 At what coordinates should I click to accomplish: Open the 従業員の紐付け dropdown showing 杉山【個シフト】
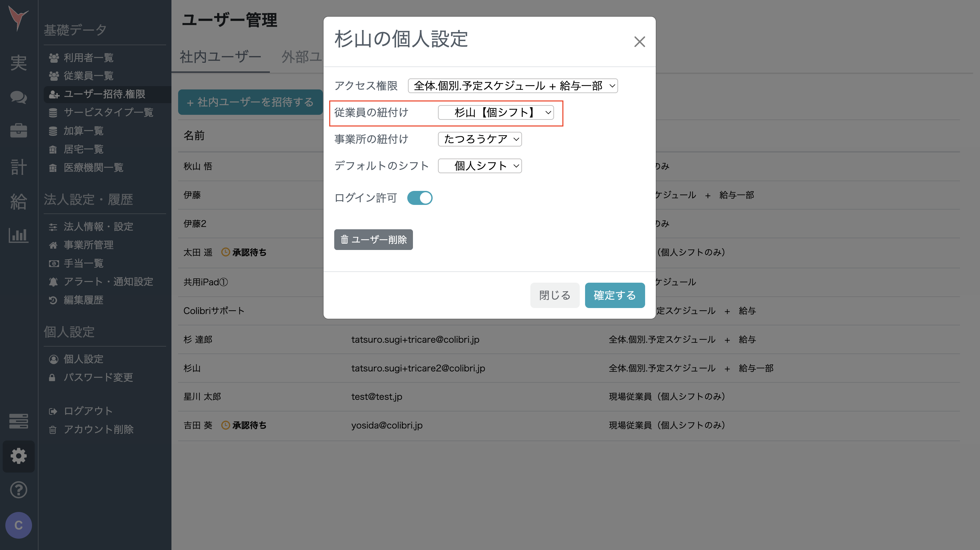(496, 112)
